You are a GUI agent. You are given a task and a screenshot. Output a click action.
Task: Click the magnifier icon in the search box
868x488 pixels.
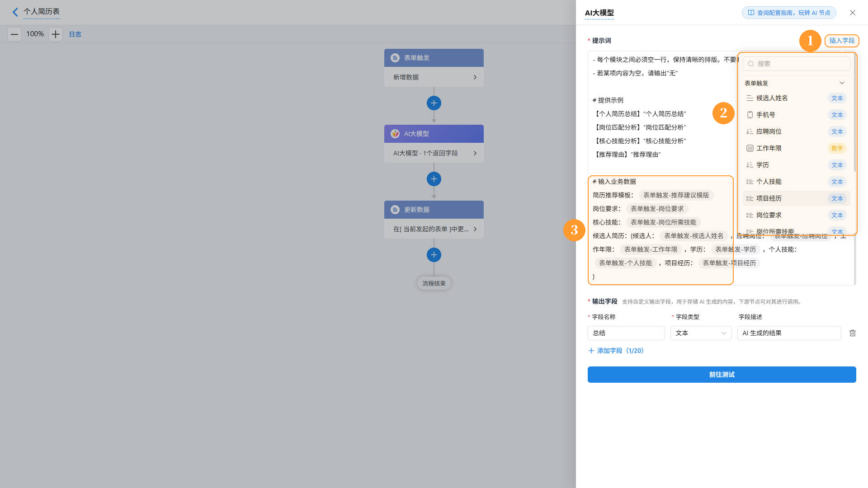tap(751, 64)
